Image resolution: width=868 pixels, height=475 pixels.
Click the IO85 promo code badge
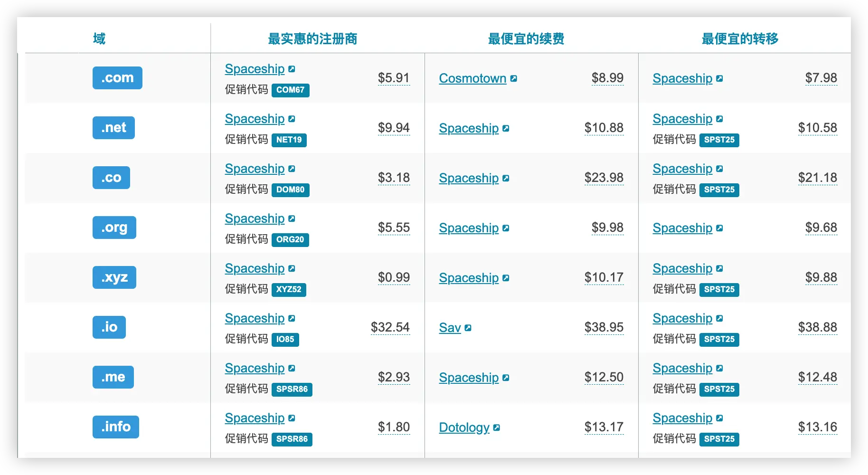[x=285, y=339]
